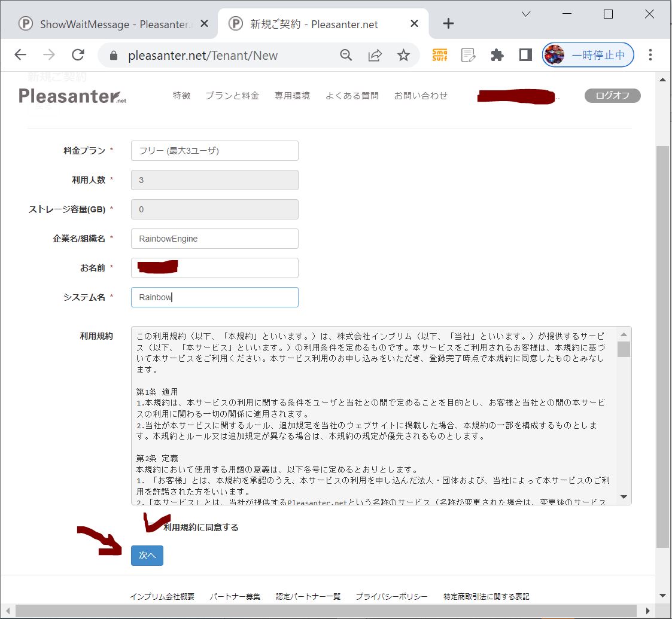The width and height of the screenshot is (672, 619).
Task: Open the 特徴 menu item
Action: pos(182,96)
